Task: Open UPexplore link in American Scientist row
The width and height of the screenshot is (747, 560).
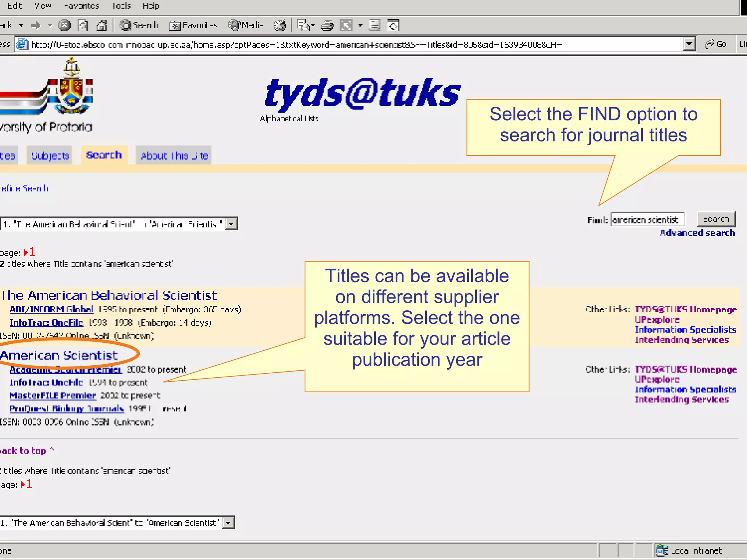Action: 657,380
